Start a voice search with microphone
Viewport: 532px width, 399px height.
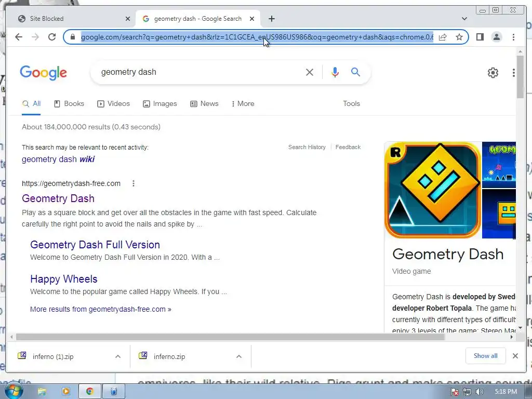click(335, 72)
